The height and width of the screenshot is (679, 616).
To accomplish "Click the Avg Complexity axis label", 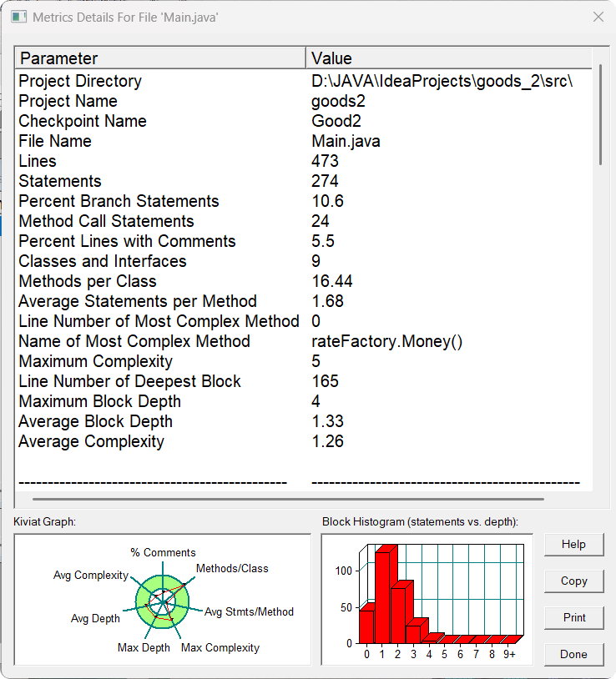I will 91,575.
